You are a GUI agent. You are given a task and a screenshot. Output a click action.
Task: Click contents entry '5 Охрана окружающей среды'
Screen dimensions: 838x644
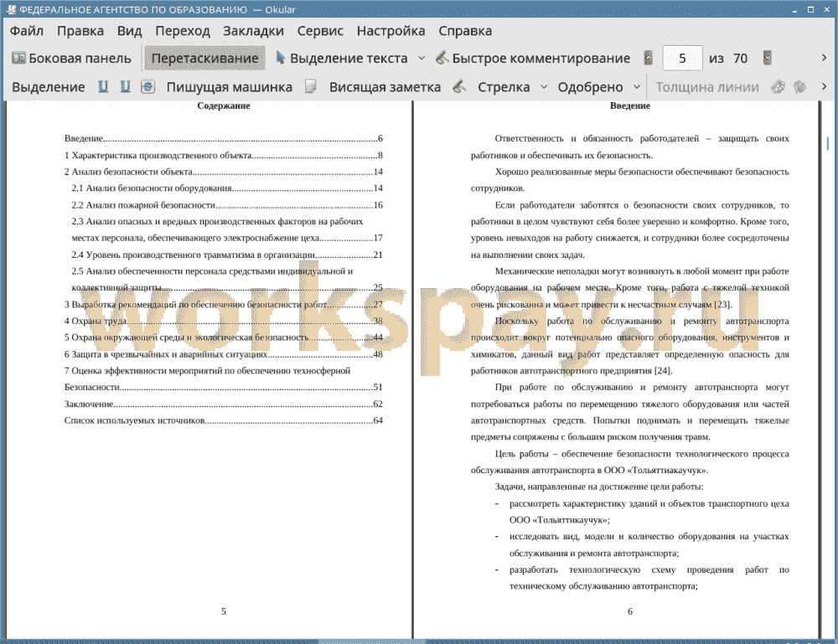224,337
